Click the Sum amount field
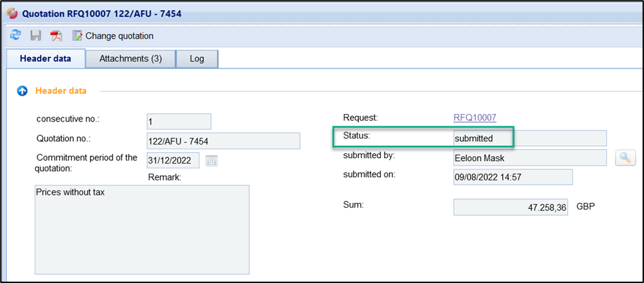The image size is (644, 283). [x=510, y=207]
